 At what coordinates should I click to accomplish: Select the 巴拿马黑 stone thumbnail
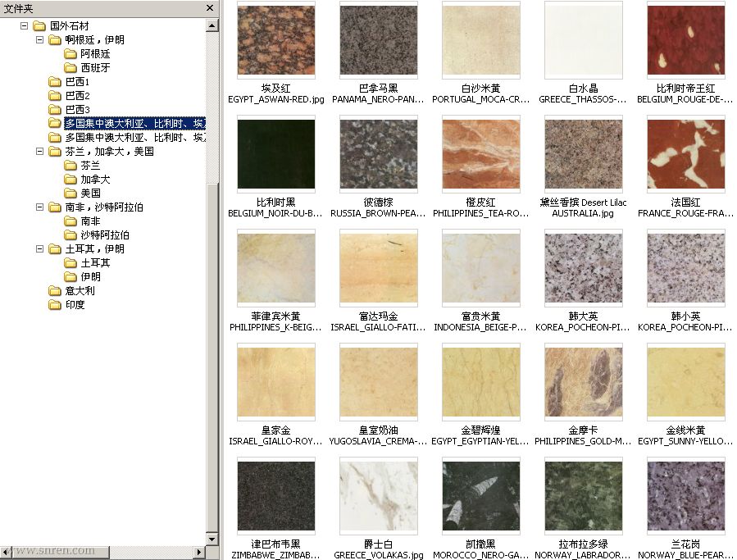(379, 40)
